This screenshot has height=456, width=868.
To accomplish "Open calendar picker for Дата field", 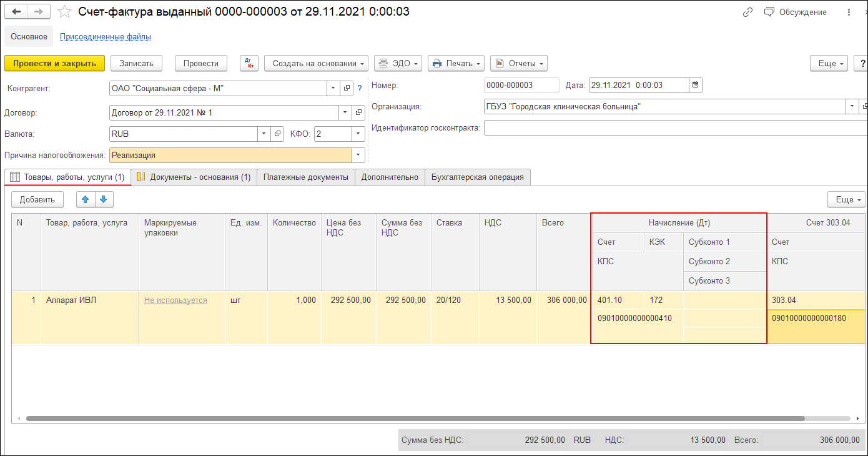I will [x=695, y=85].
